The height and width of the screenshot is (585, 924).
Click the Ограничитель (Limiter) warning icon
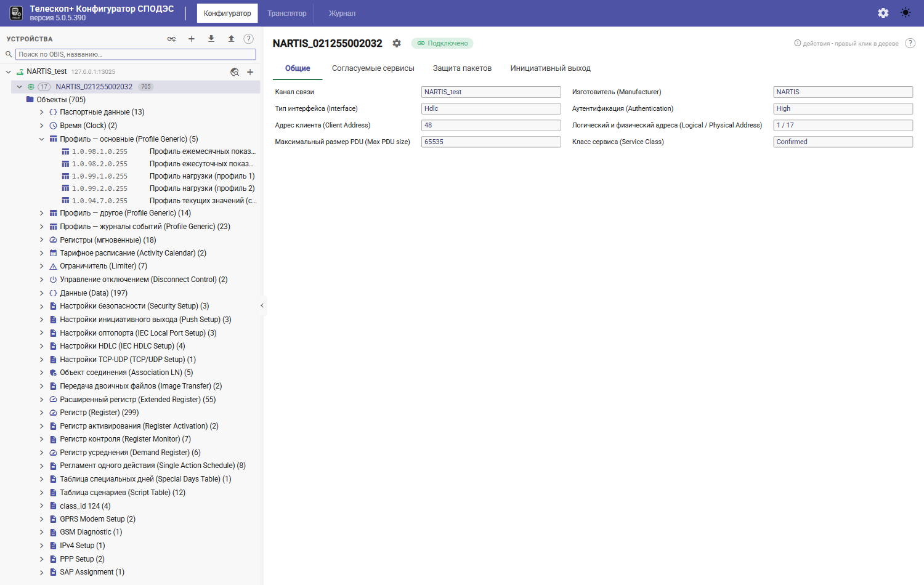point(53,267)
